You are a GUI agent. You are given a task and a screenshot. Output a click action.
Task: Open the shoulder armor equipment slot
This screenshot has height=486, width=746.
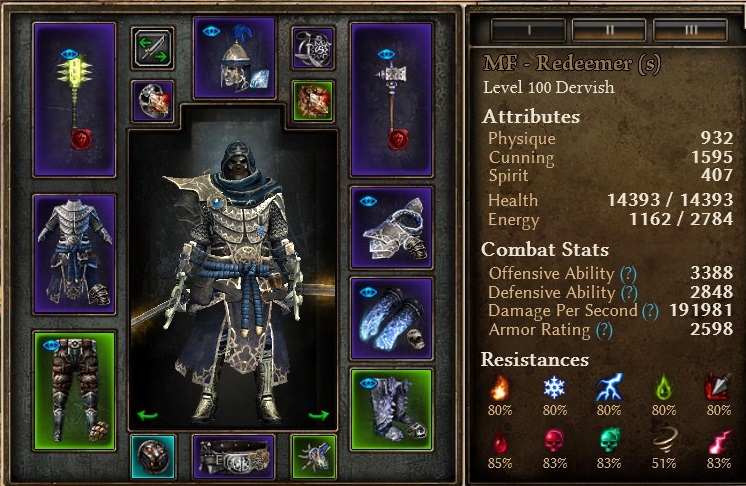click(392, 227)
